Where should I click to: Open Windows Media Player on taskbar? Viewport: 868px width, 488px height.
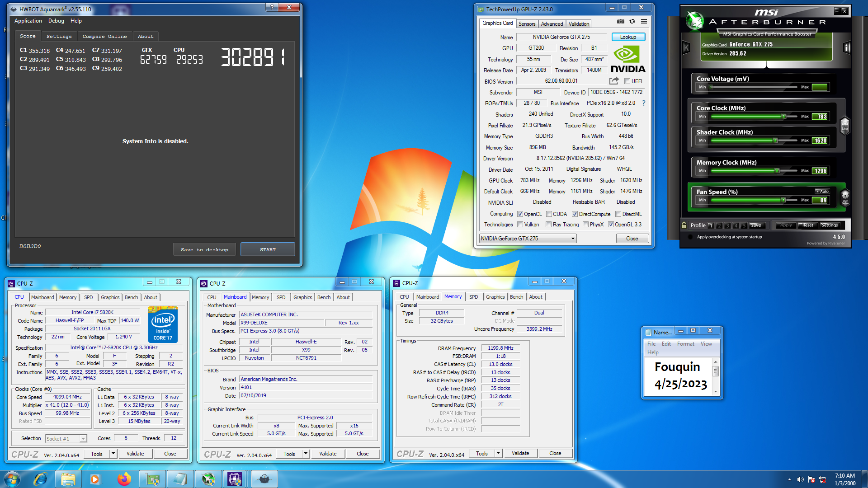pyautogui.click(x=95, y=479)
